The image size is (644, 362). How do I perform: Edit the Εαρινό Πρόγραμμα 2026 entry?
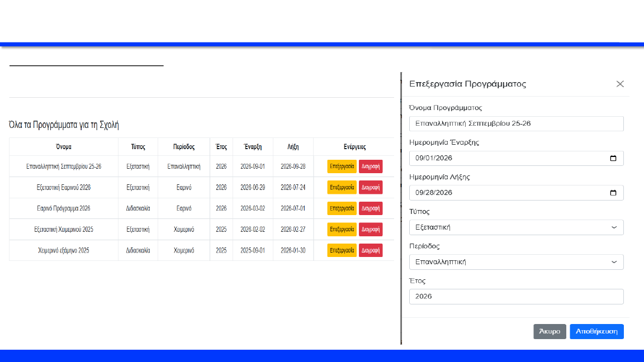tap(342, 208)
